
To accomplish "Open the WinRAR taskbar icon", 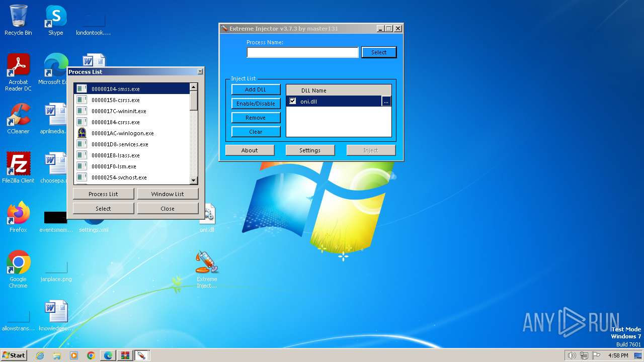I will pos(125,355).
